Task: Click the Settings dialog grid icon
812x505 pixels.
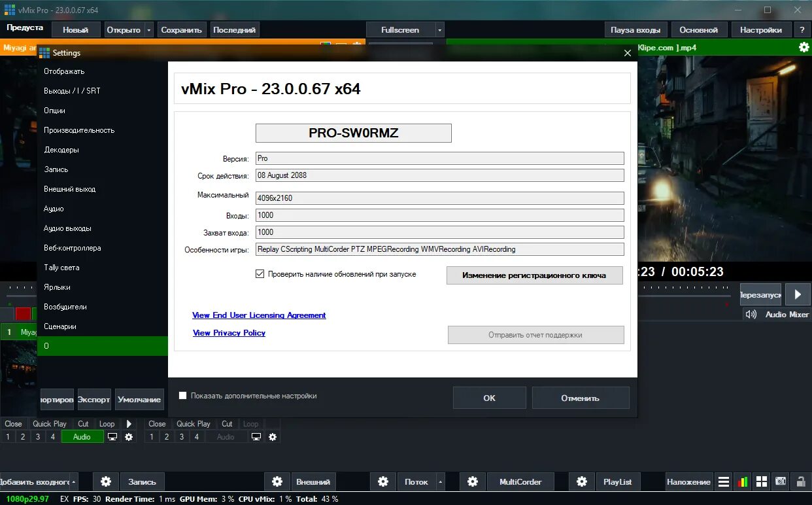Action: (x=44, y=53)
